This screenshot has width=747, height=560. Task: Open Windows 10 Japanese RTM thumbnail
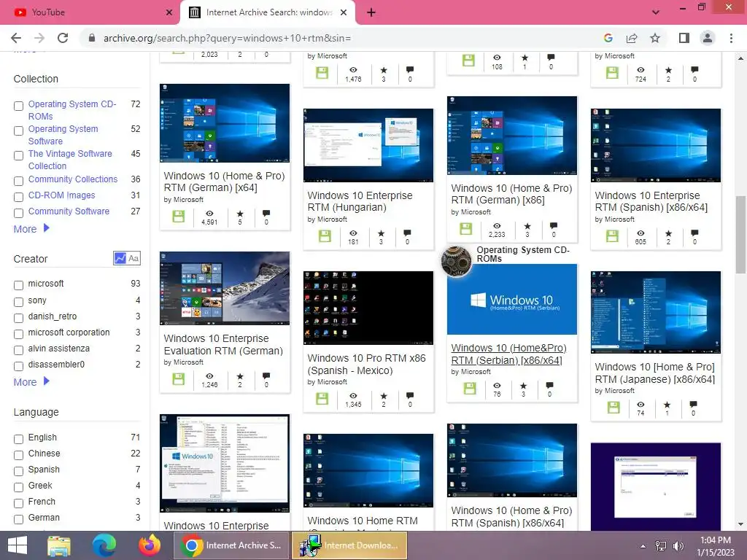tap(656, 312)
